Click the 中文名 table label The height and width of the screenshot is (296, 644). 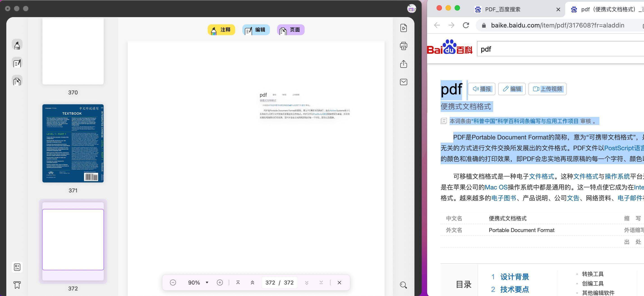click(x=454, y=219)
